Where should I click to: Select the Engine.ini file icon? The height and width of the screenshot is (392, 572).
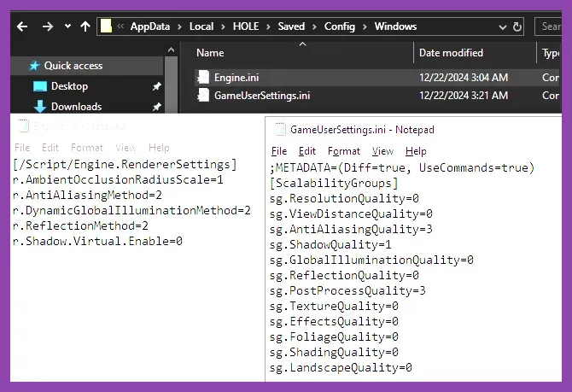203,78
